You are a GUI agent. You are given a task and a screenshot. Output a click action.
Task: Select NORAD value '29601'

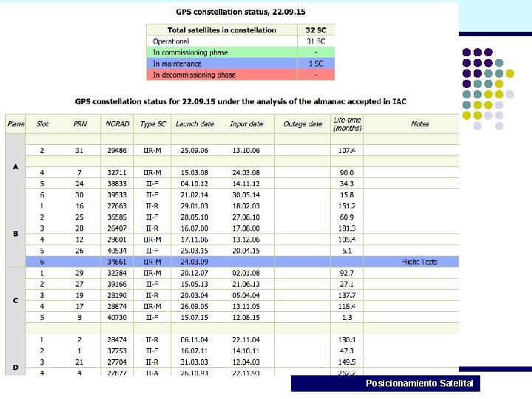coord(117,240)
